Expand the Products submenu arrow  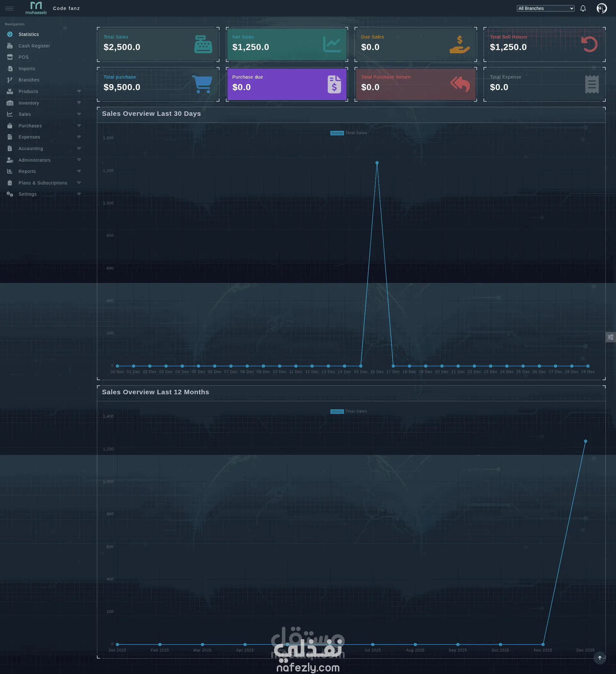pos(79,91)
